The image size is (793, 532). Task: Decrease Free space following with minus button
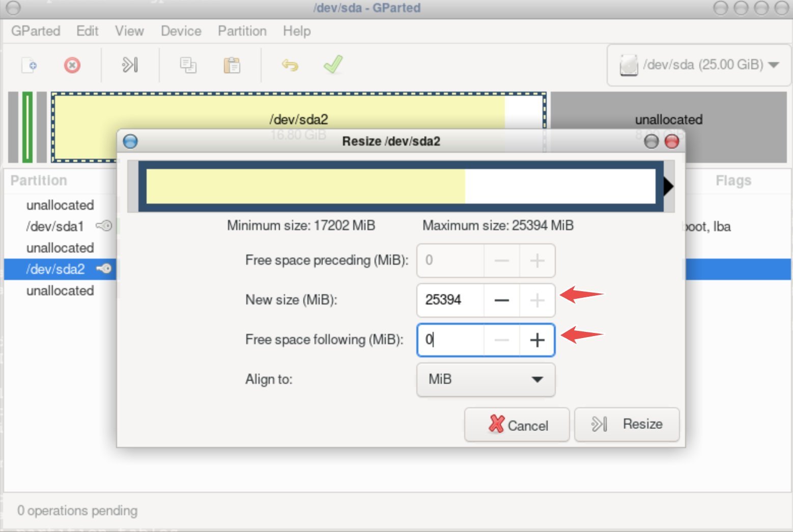point(501,340)
